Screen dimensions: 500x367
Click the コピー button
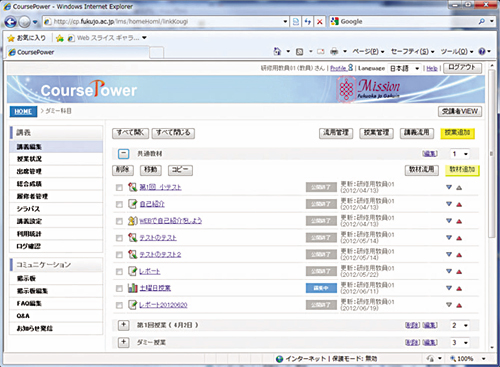180,170
